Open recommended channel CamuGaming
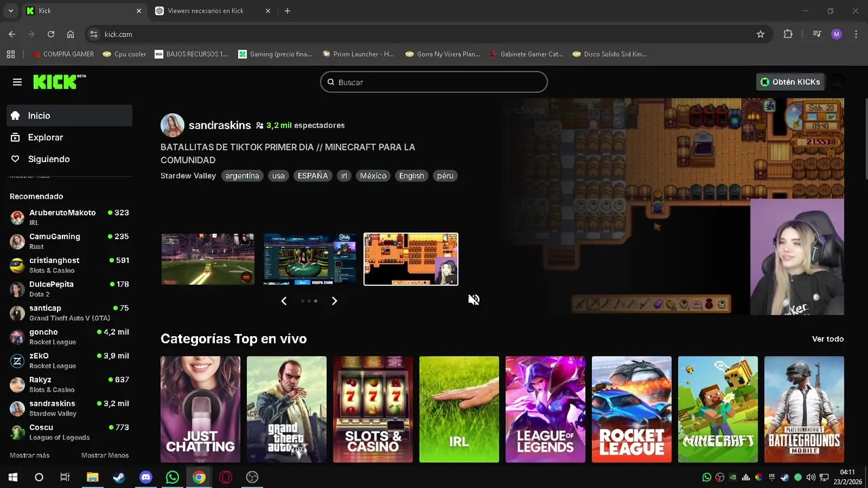Image resolution: width=868 pixels, height=488 pixels. click(x=69, y=241)
